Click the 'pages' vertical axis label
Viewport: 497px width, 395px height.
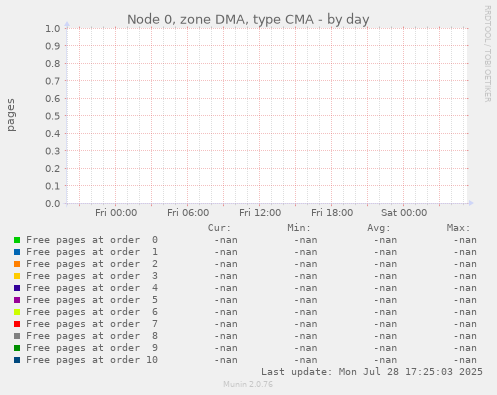11,115
